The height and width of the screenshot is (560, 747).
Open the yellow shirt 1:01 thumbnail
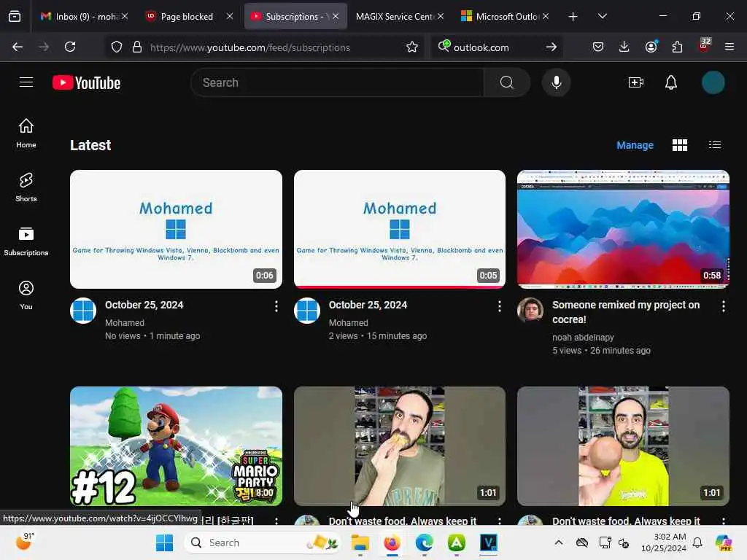click(x=623, y=446)
